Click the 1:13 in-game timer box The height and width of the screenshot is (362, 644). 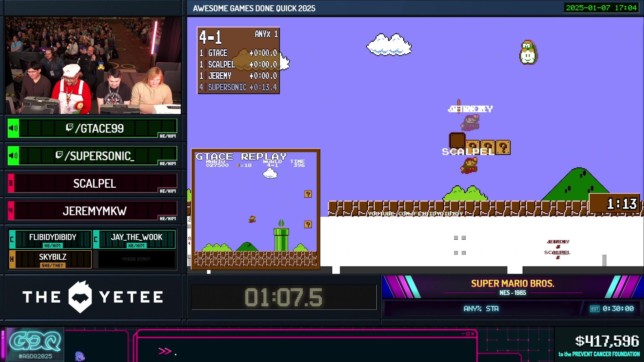(614, 203)
